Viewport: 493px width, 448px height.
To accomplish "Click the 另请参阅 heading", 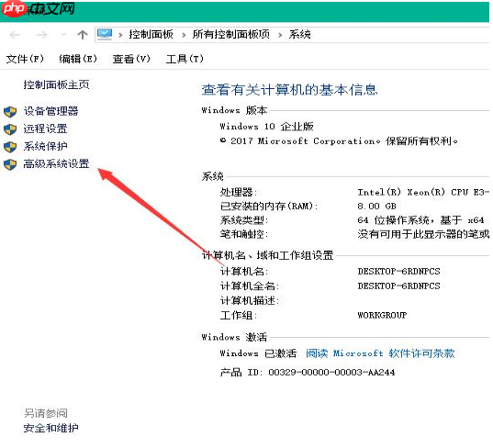I will pos(46,413).
